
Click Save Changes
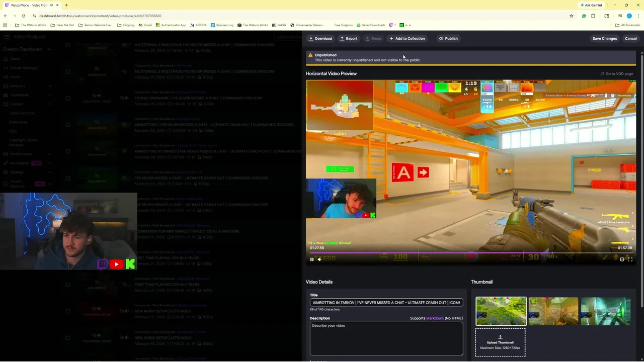coord(604,38)
